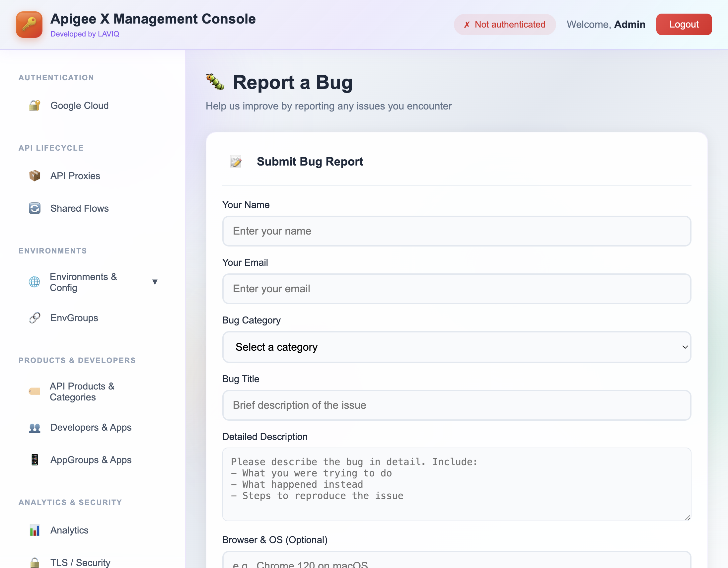Click the API Proxies package icon

34,176
